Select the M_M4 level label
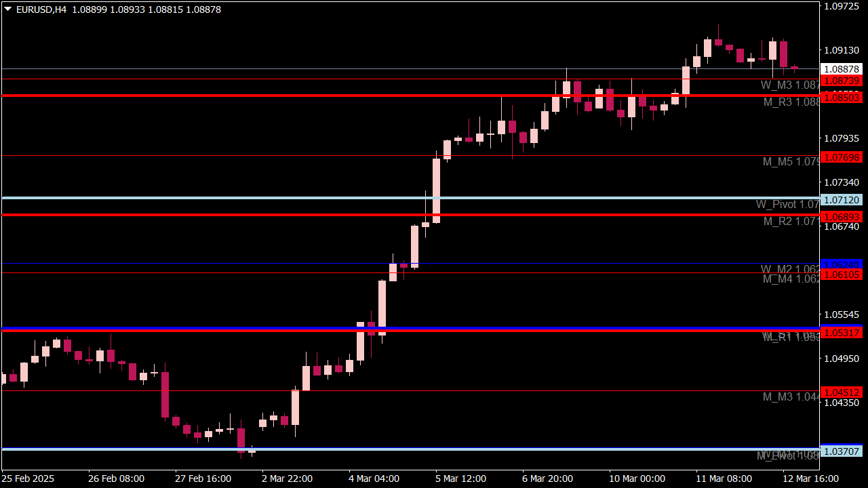The width and height of the screenshot is (868, 488). point(791,279)
